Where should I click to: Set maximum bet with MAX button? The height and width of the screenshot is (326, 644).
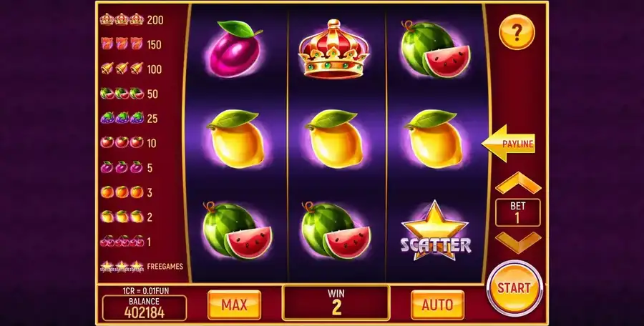(234, 305)
